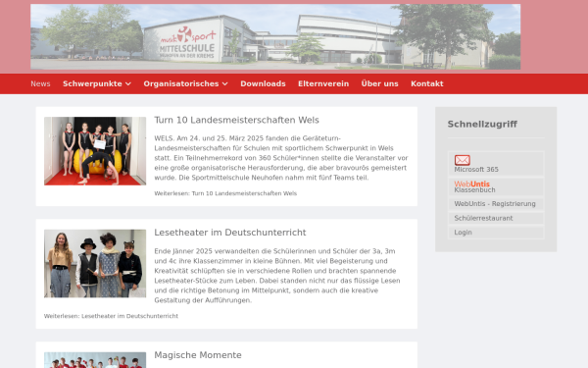This screenshot has height=368, width=588.
Task: Go to the News menu item
Action: 40,83
